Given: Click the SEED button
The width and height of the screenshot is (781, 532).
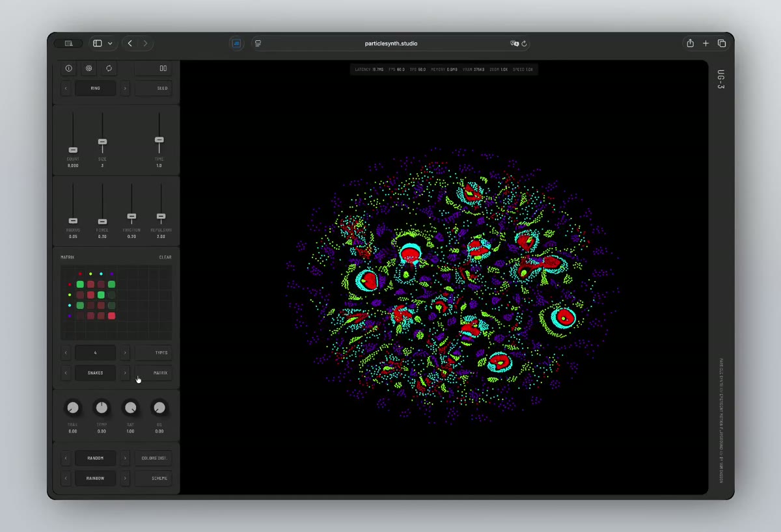Looking at the screenshot, I should (x=154, y=88).
